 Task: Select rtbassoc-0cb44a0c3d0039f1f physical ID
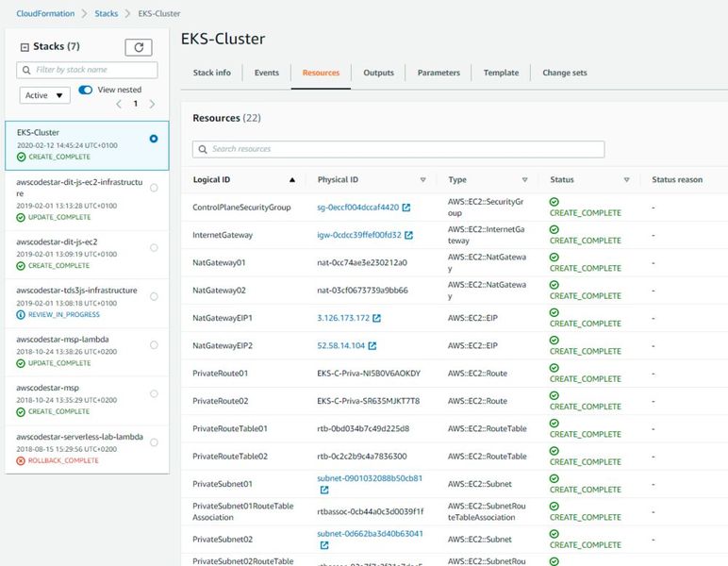tap(371, 512)
